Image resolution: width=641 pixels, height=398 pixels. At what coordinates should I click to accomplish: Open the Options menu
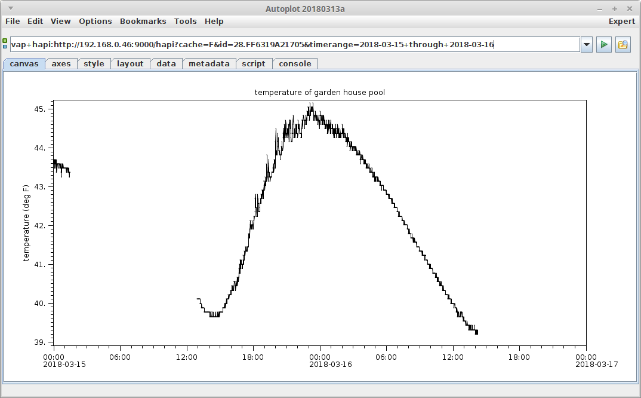pos(95,21)
